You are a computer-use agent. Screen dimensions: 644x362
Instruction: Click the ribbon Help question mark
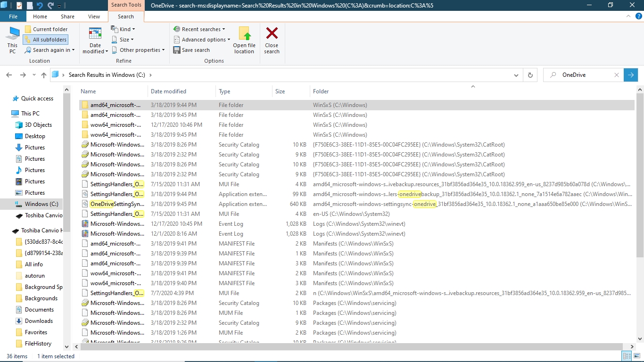click(639, 16)
